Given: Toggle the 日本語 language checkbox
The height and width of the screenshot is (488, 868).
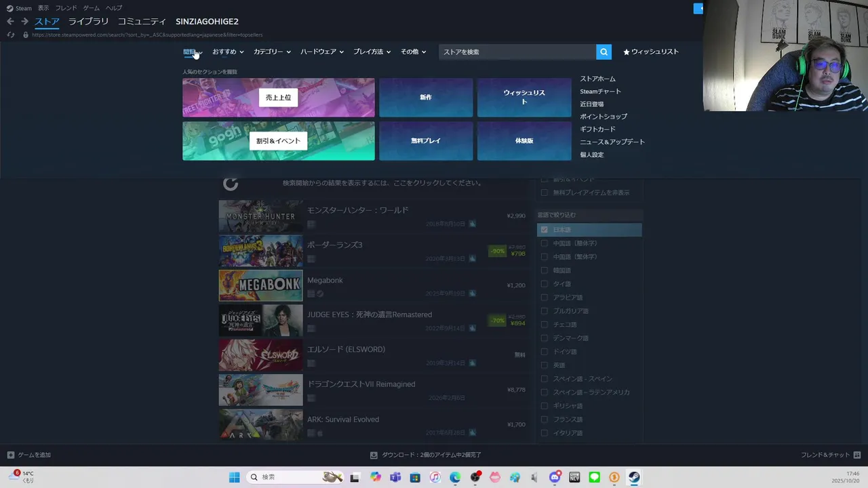Looking at the screenshot, I should pyautogui.click(x=544, y=230).
